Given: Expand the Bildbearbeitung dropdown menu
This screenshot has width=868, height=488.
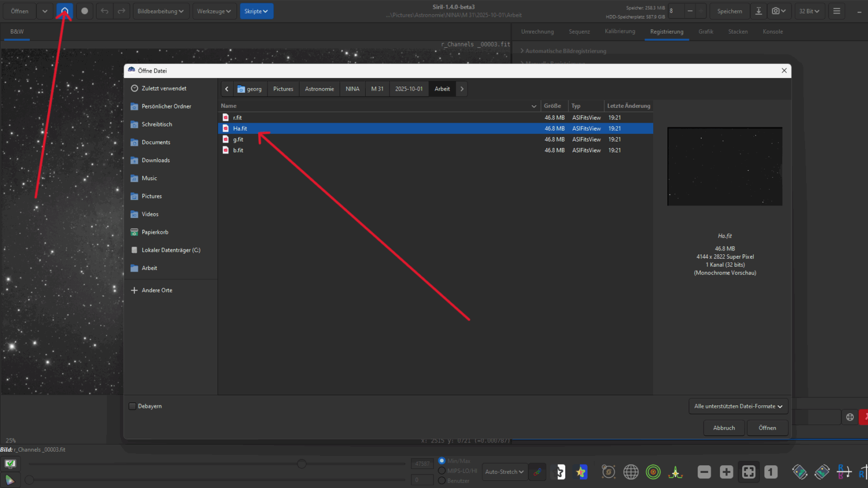Looking at the screenshot, I should tap(160, 11).
